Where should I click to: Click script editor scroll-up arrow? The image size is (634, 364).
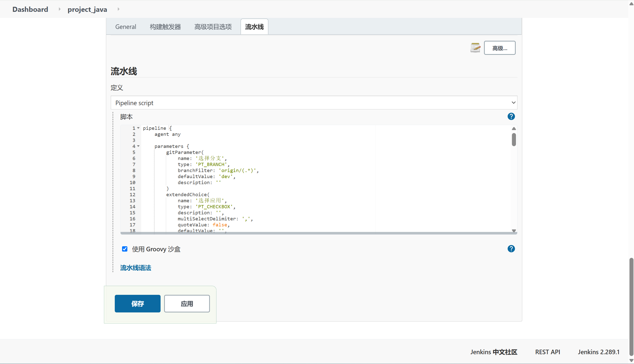pyautogui.click(x=514, y=129)
